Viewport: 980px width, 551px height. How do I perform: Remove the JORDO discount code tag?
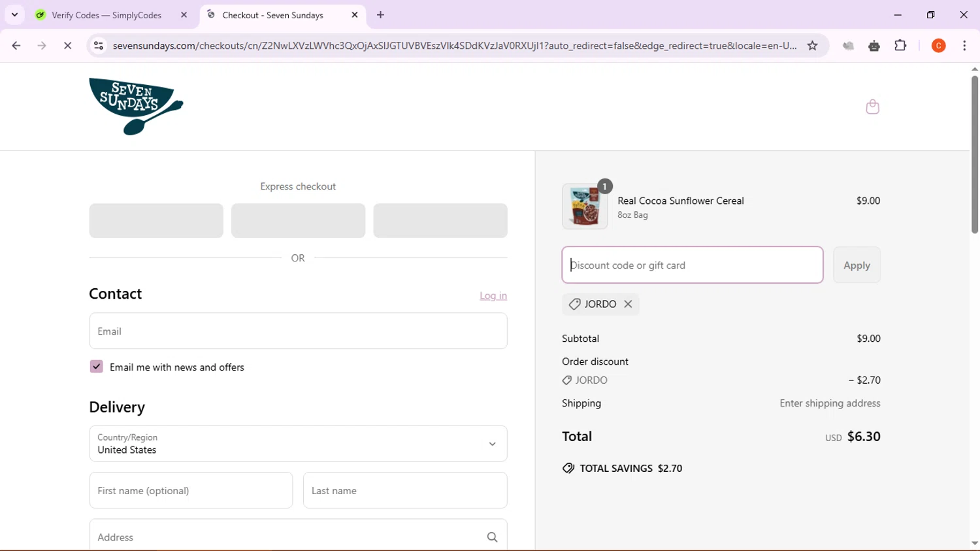pos(628,304)
